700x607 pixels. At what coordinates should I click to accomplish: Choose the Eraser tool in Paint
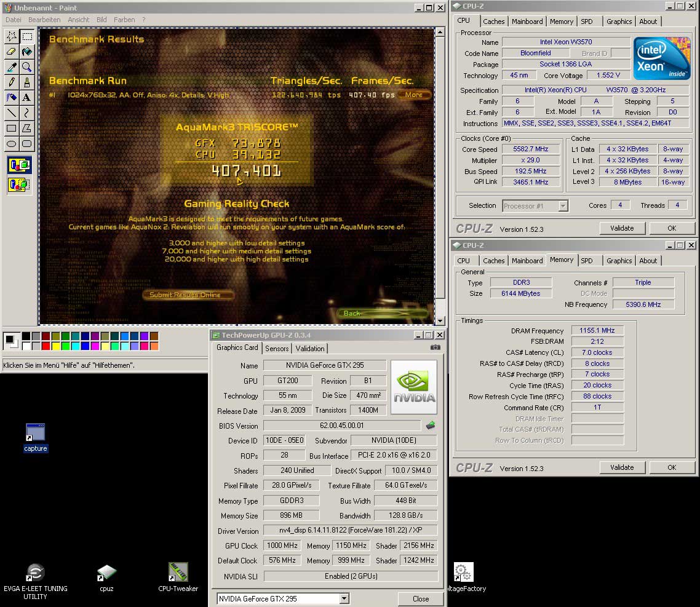12,51
